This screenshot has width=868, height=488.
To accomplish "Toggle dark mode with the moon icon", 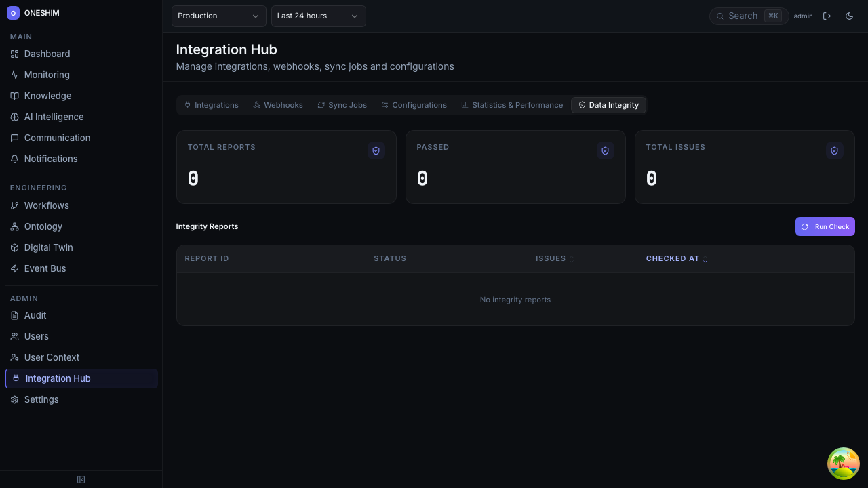I will point(849,16).
